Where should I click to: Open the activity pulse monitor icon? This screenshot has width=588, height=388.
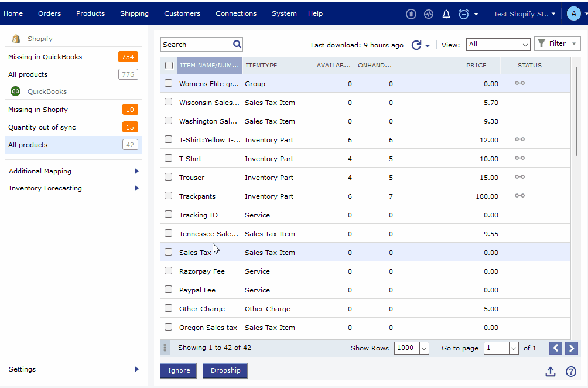click(429, 14)
